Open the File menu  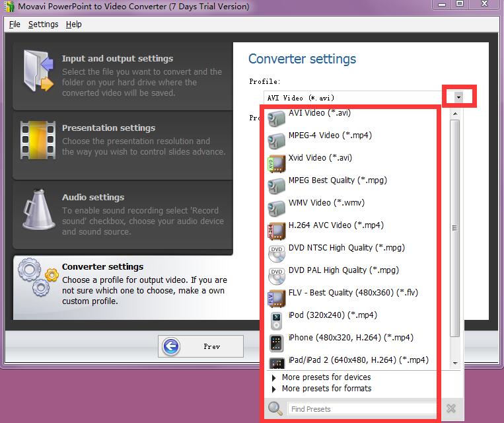pos(15,24)
